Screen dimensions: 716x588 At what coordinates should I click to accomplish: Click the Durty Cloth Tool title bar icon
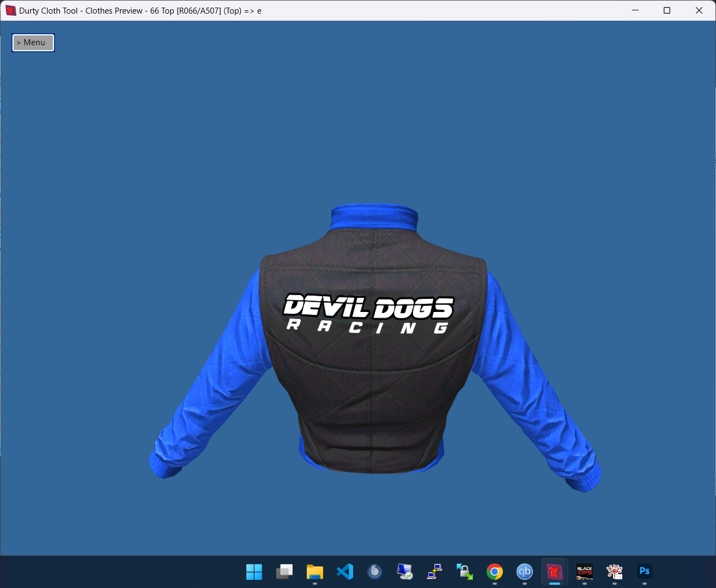(10, 10)
